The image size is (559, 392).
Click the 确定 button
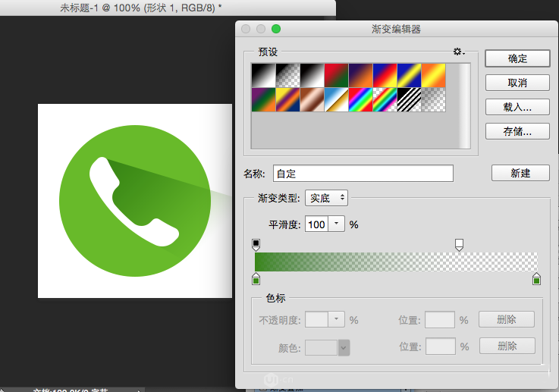click(x=517, y=58)
